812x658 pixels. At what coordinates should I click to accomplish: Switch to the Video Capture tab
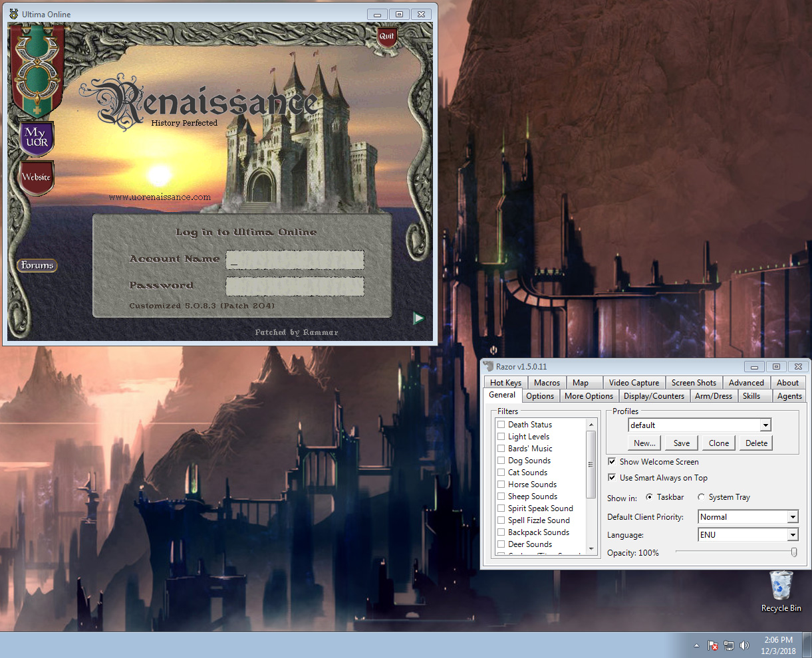(x=634, y=383)
